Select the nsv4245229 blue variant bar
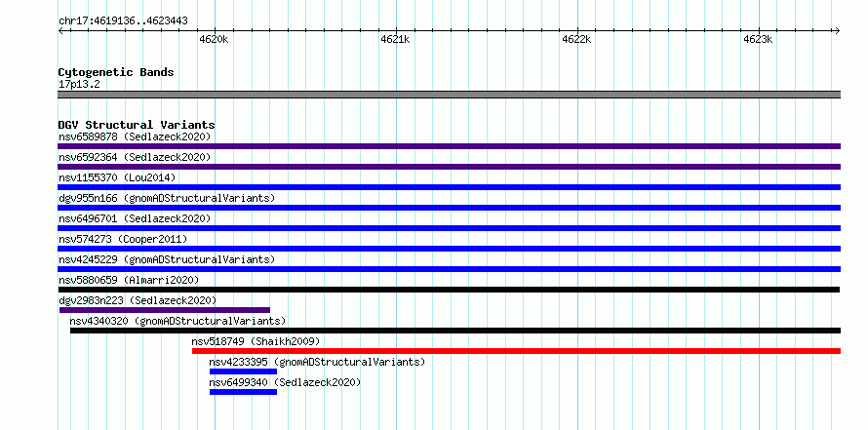 (x=449, y=269)
